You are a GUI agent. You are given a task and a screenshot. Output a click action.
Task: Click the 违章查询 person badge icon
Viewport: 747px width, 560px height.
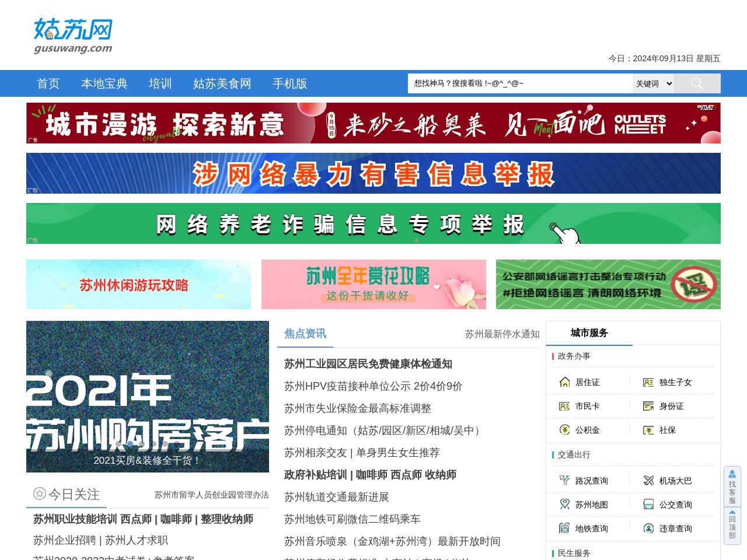(x=648, y=528)
